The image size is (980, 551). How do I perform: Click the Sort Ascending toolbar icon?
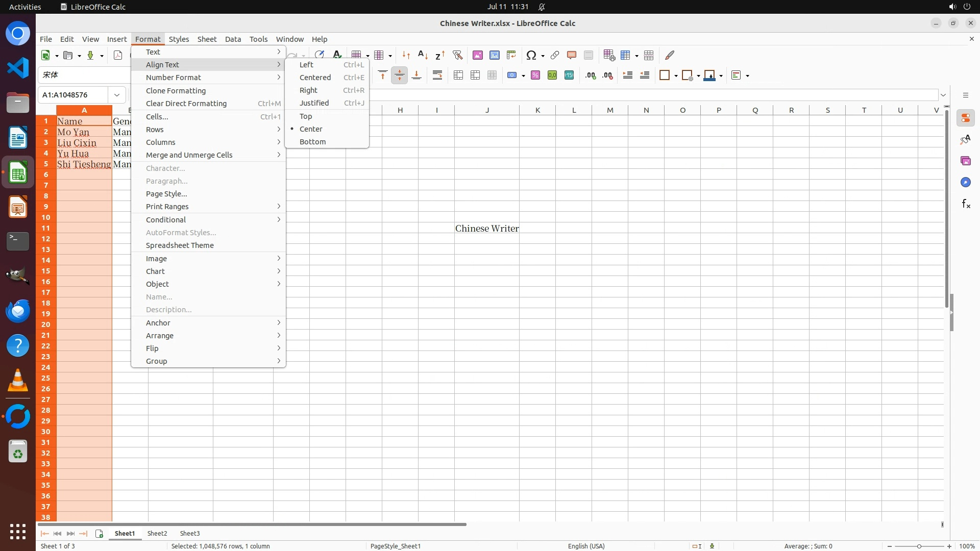tap(423, 55)
